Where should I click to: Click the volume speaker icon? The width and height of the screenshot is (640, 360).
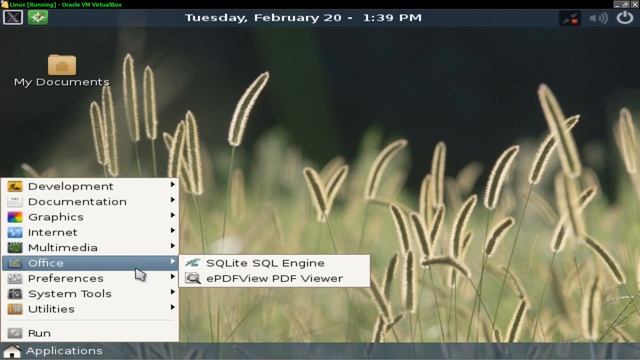pyautogui.click(x=598, y=18)
